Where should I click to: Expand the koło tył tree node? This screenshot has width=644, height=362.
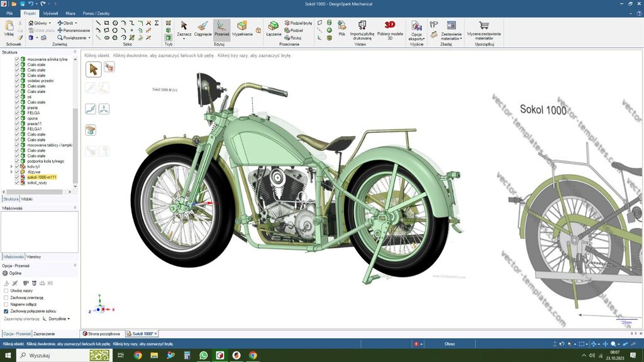pyautogui.click(x=11, y=167)
